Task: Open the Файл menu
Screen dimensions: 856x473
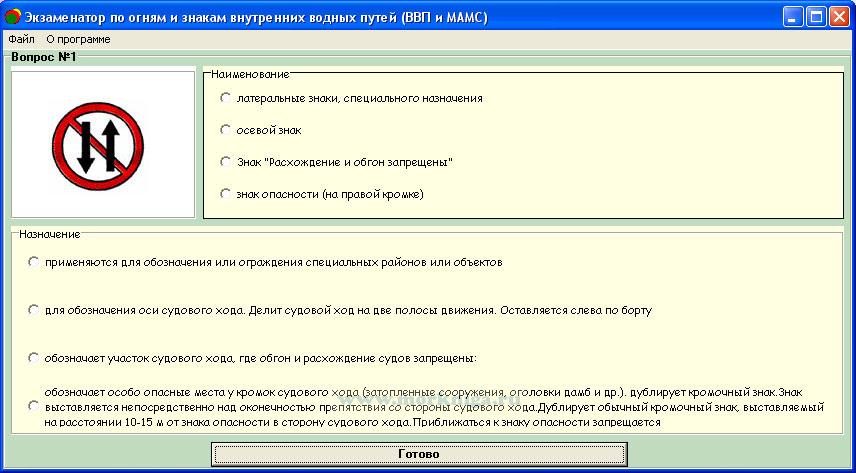Action: point(21,39)
